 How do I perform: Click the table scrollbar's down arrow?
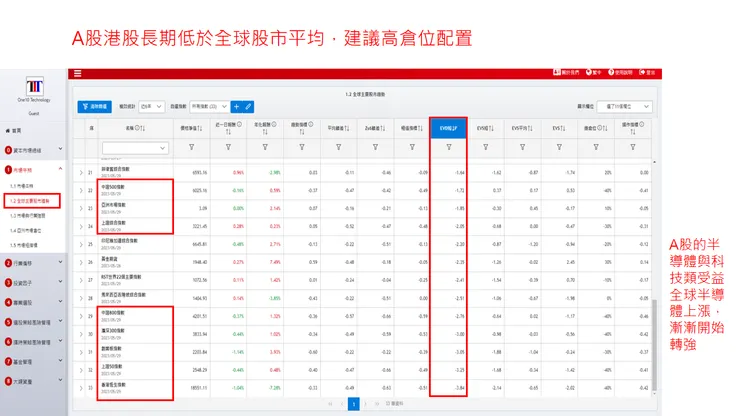(x=654, y=393)
